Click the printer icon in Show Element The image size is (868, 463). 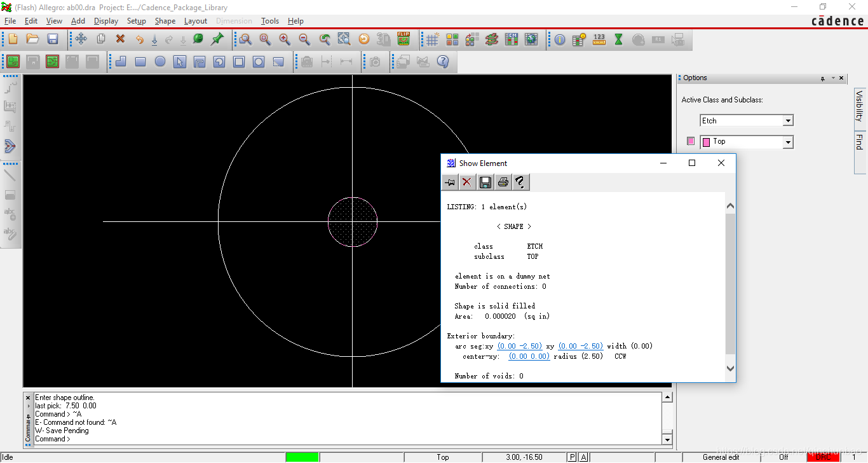pos(503,183)
